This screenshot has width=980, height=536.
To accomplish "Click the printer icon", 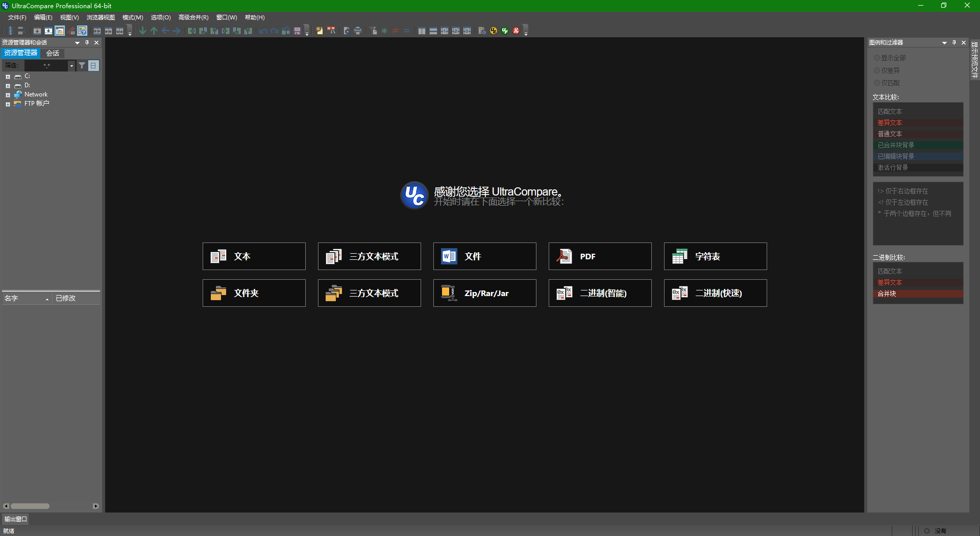I will [358, 31].
